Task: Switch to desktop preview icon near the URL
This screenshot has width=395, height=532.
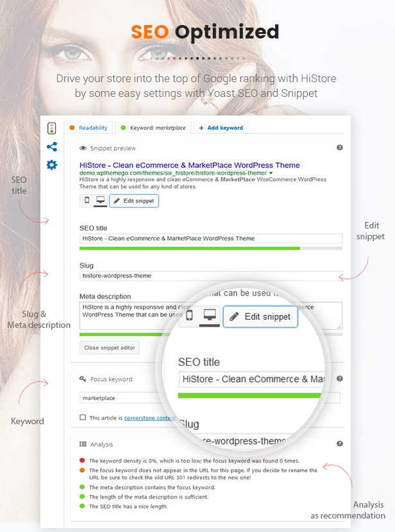Action: pyautogui.click(x=101, y=200)
